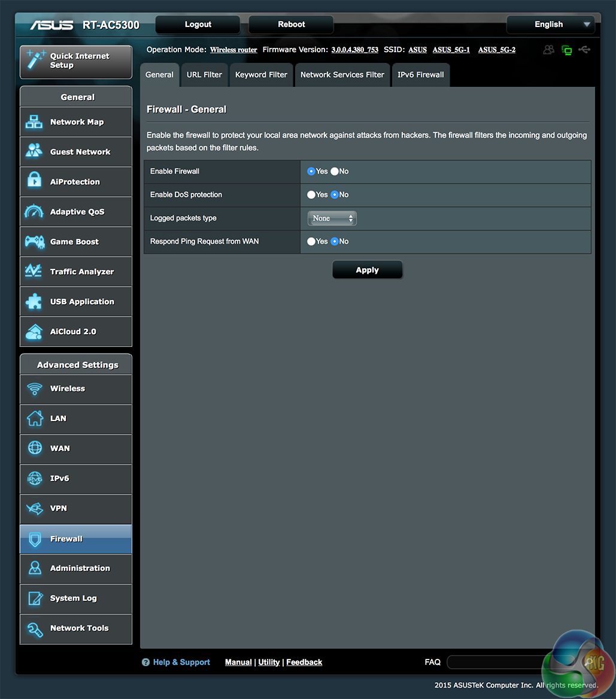This screenshot has height=699, width=616.
Task: Click the Traffic Analyzer chart icon
Action: [34, 271]
